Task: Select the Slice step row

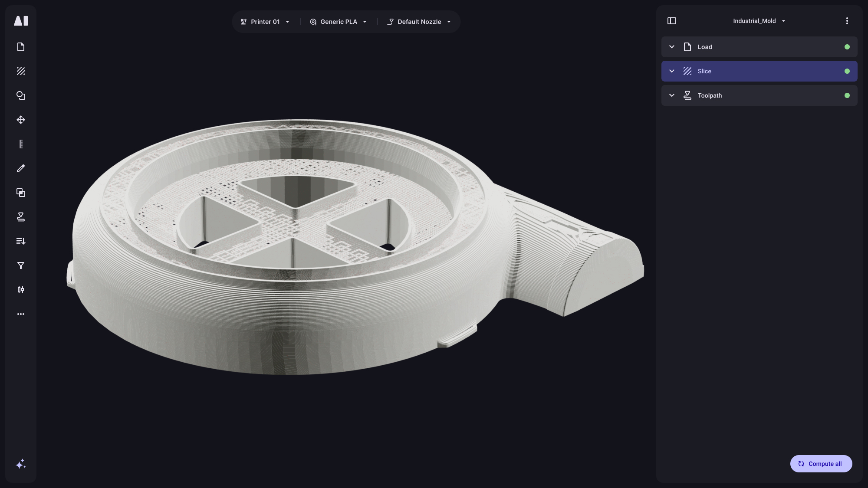Action: pyautogui.click(x=759, y=71)
